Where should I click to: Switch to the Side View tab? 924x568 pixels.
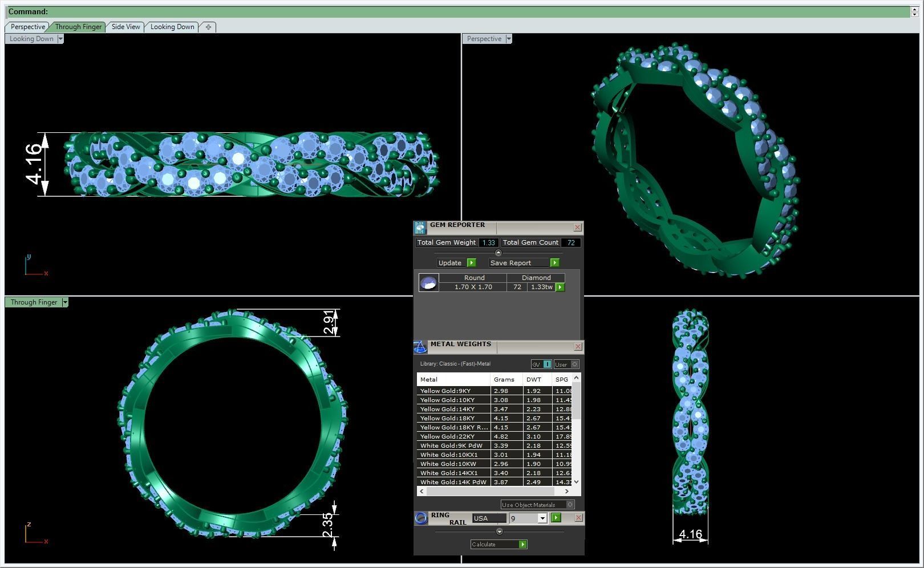pyautogui.click(x=125, y=27)
